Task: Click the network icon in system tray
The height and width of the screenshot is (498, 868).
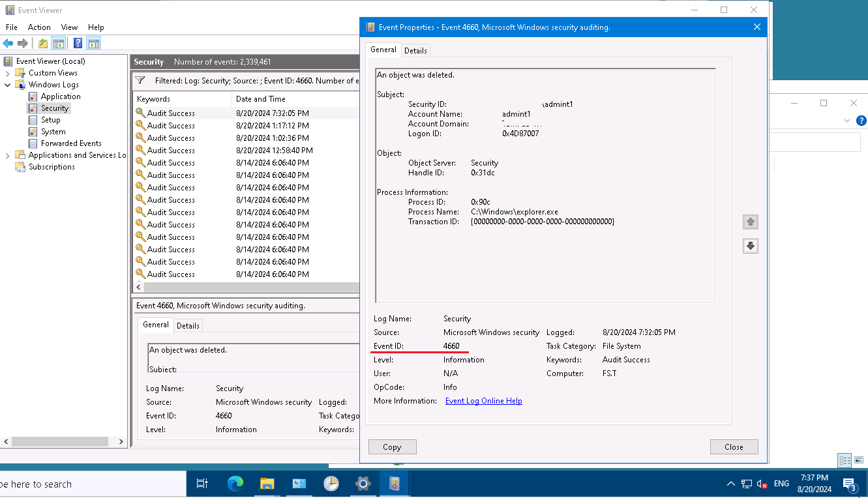Action: tap(747, 484)
